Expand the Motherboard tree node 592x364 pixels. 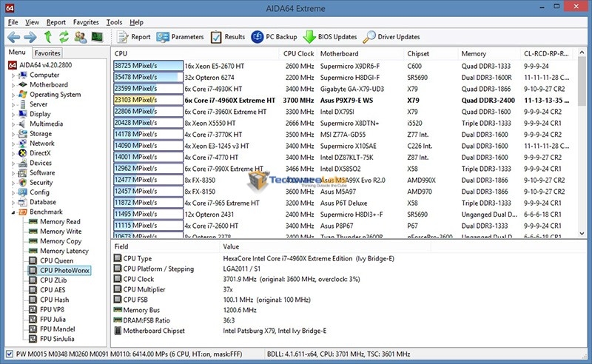point(13,85)
